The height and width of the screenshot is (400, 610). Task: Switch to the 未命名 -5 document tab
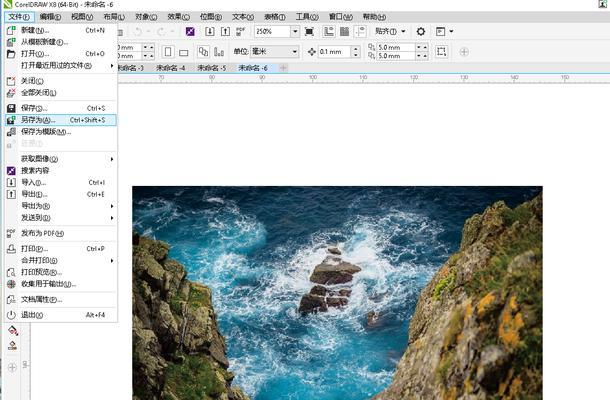click(x=212, y=68)
